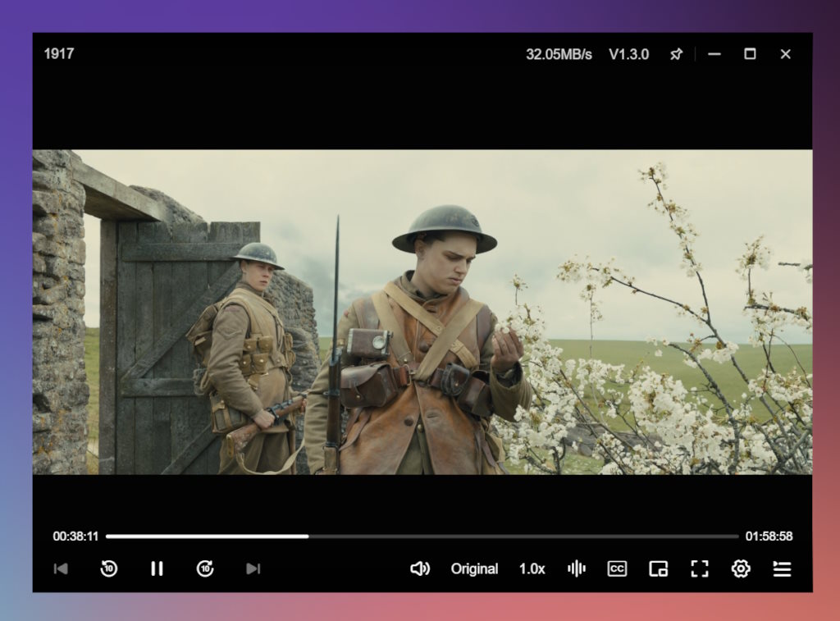Click the 32.05MB/s speed indicator
This screenshot has width=840, height=621.
pyautogui.click(x=559, y=54)
